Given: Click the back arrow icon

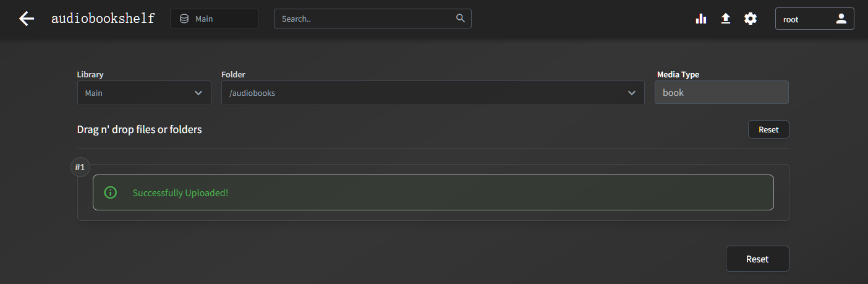Looking at the screenshot, I should (x=27, y=19).
